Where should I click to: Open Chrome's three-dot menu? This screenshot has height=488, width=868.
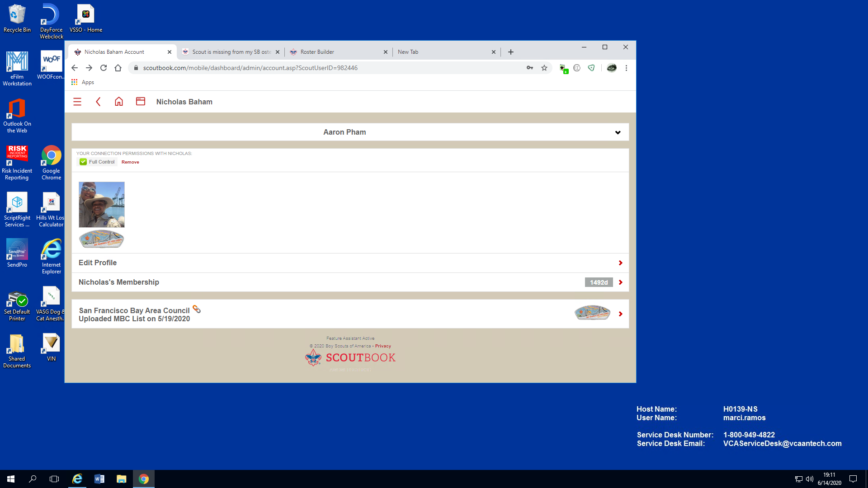pos(626,68)
